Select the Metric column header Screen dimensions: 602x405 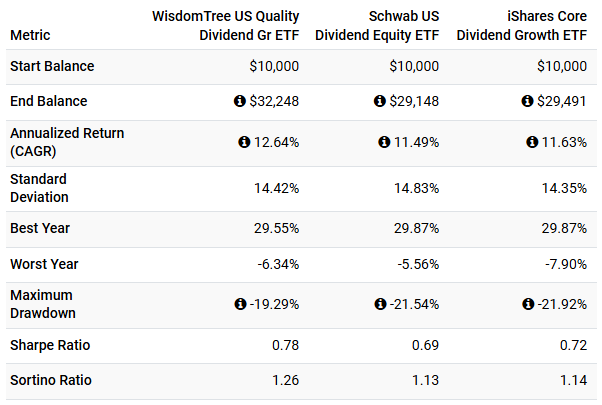tap(30, 35)
